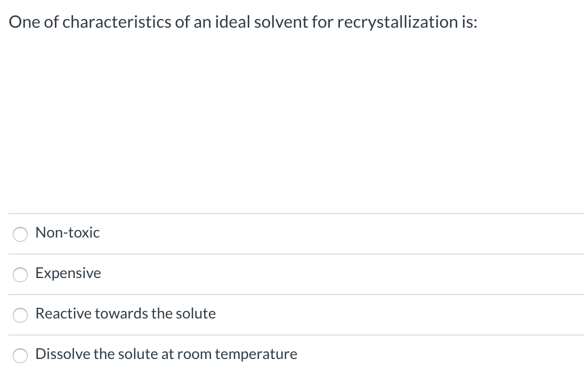Click the question text about ideal solvents
584x392 pixels.
(x=242, y=22)
